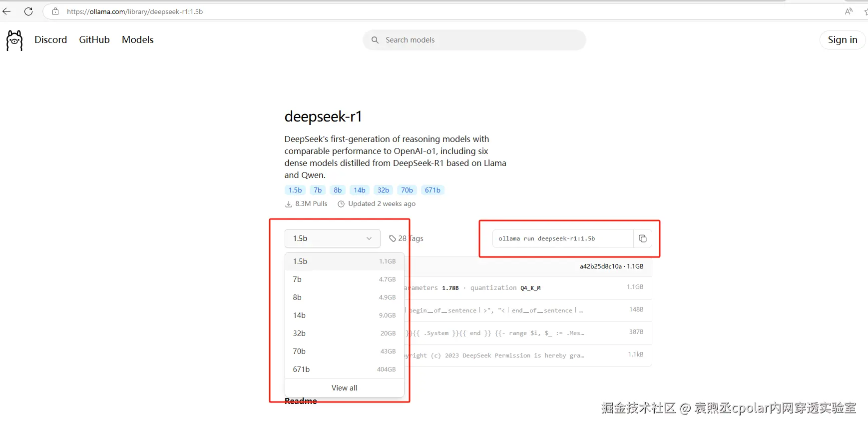Viewport: 868px width, 427px height.
Task: Click the lock icon in address bar
Action: tap(55, 11)
